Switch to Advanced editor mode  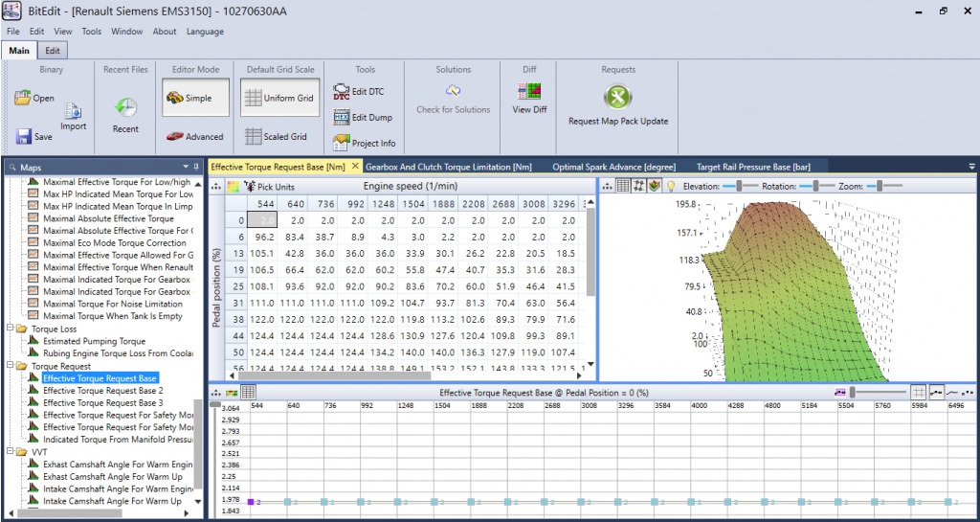pyautogui.click(x=195, y=136)
